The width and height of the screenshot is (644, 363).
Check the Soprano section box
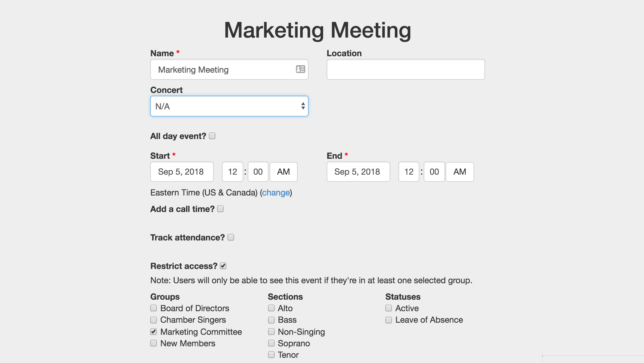[x=271, y=343]
